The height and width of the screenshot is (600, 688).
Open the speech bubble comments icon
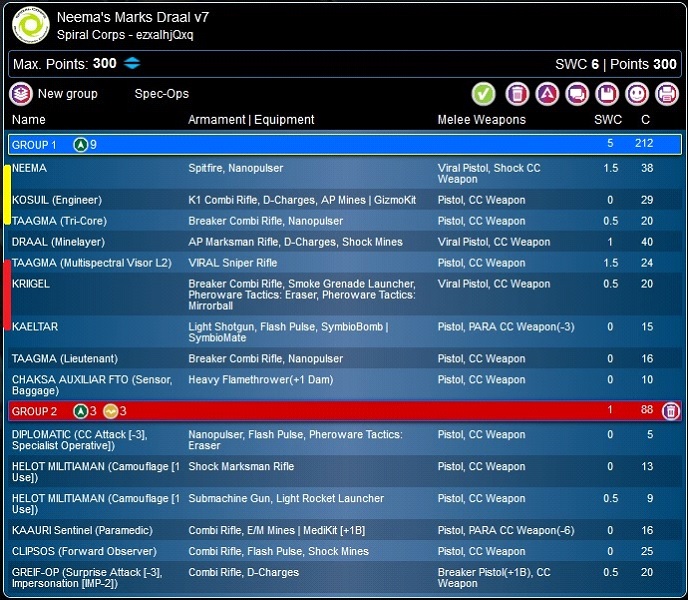click(576, 94)
